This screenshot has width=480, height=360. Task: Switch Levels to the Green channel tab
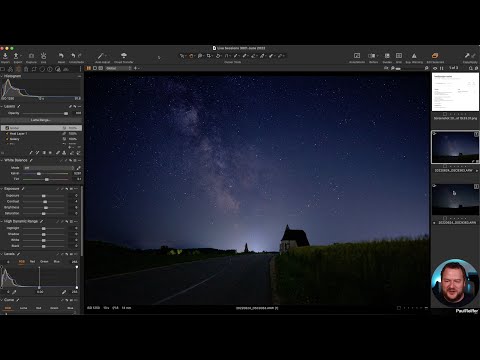click(44, 262)
